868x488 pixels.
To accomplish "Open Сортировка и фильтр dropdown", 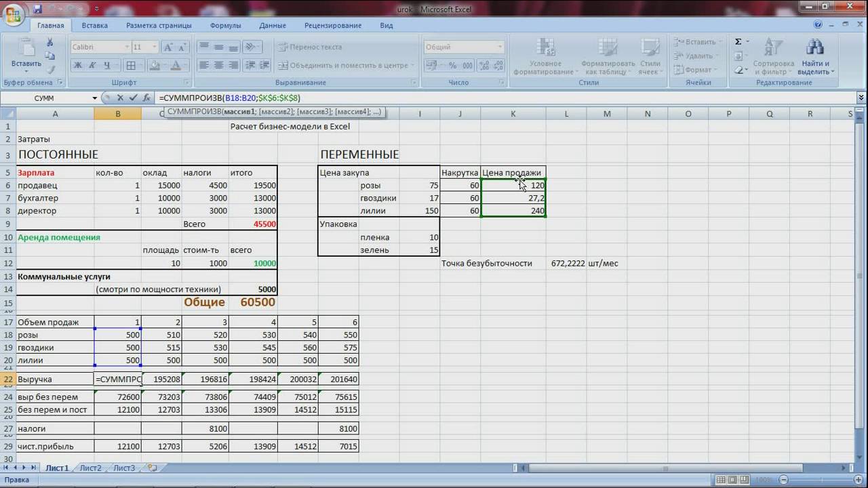I will pyautogui.click(x=773, y=56).
